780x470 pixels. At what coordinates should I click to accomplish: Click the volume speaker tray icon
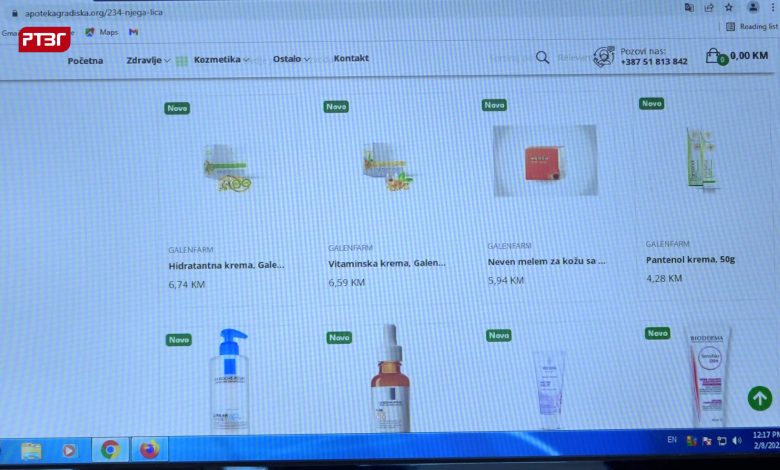[x=737, y=441]
